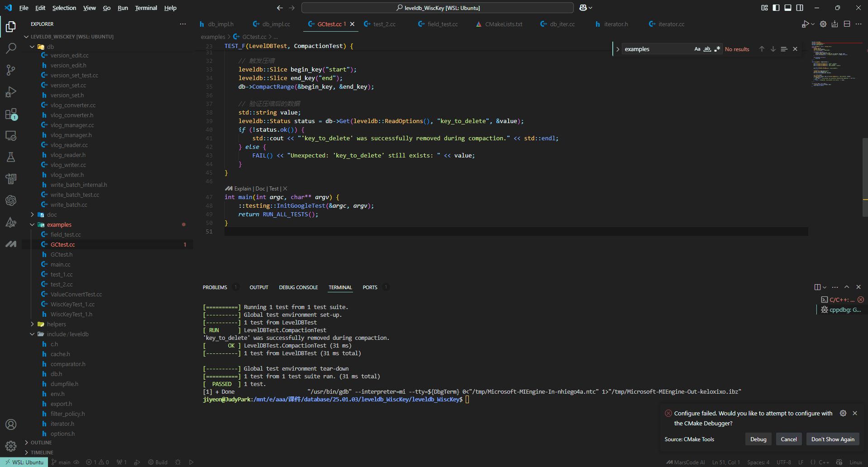Click the Build button in status bar

pos(157,462)
